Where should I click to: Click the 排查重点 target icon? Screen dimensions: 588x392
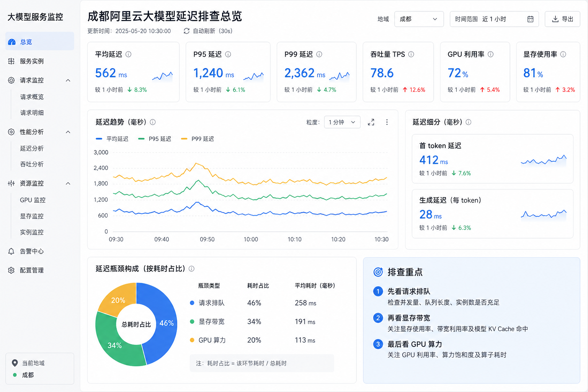(x=378, y=272)
